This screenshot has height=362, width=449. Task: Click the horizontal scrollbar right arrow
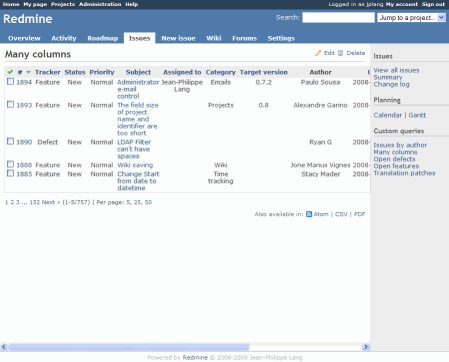(366, 347)
